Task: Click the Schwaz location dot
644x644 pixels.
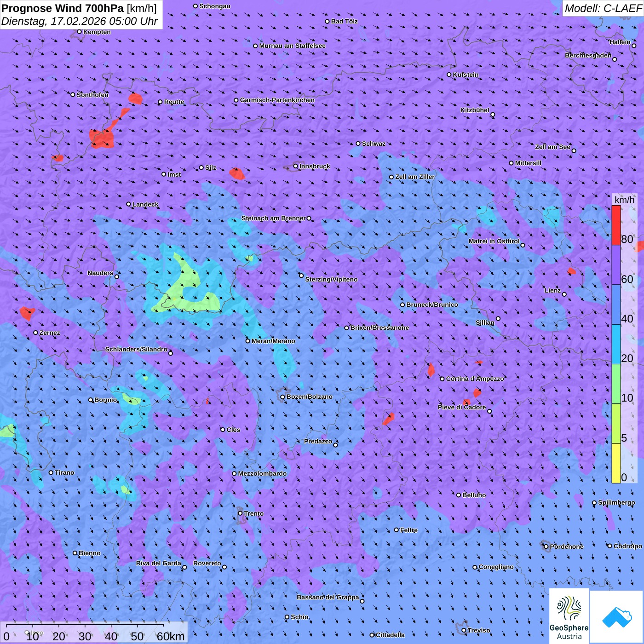Action: coord(358,144)
